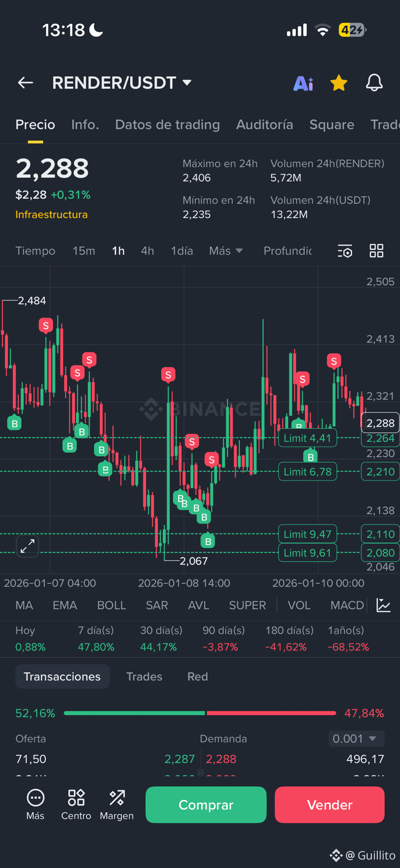400x868 pixels.
Task: Toggle the SUPER indicator
Action: 247,605
